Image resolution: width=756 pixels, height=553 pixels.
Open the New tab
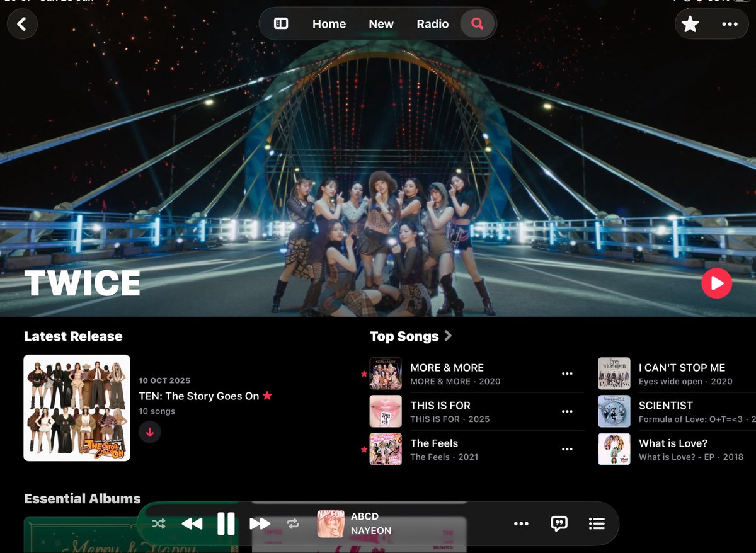click(x=381, y=24)
